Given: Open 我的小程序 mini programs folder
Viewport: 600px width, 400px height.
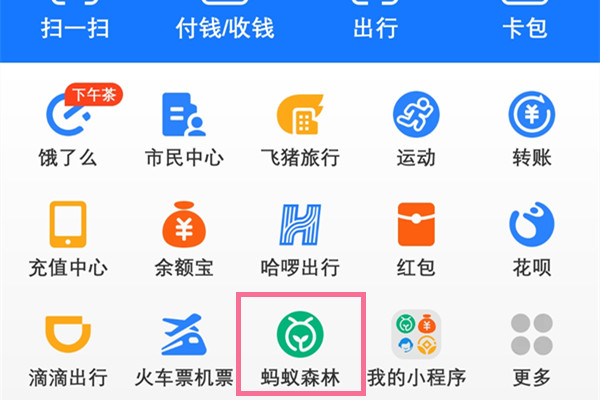Looking at the screenshot, I should point(416,334).
